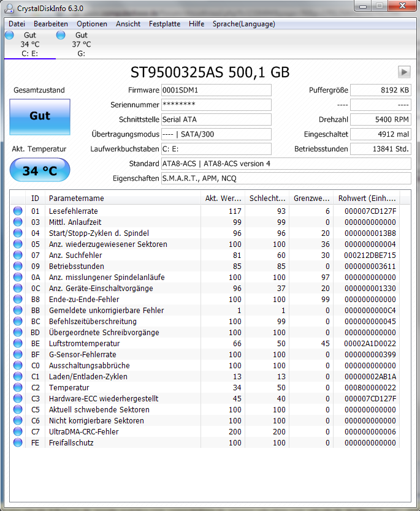Open the Sprache(Language) menu
The width and height of the screenshot is (420, 511).
pos(244,24)
